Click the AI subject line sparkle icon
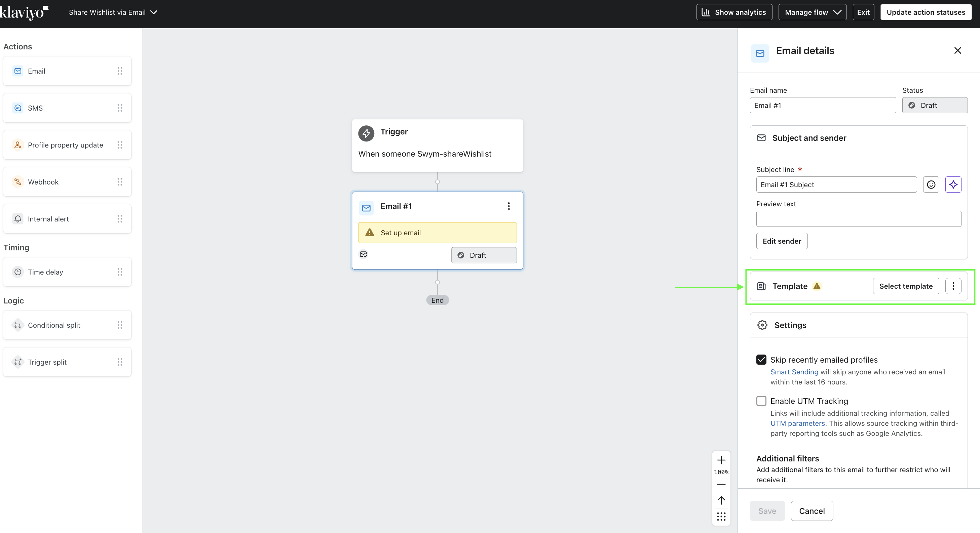980x533 pixels. coord(953,184)
